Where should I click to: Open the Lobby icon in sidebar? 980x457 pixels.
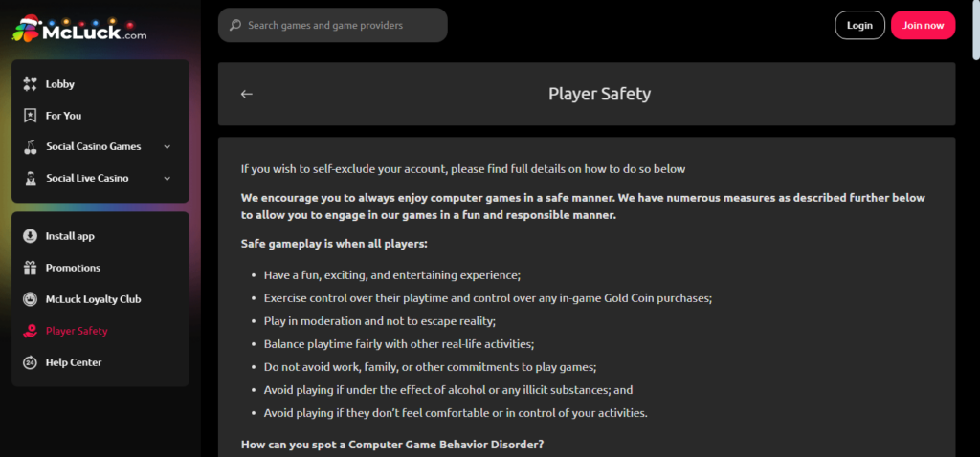coord(30,84)
